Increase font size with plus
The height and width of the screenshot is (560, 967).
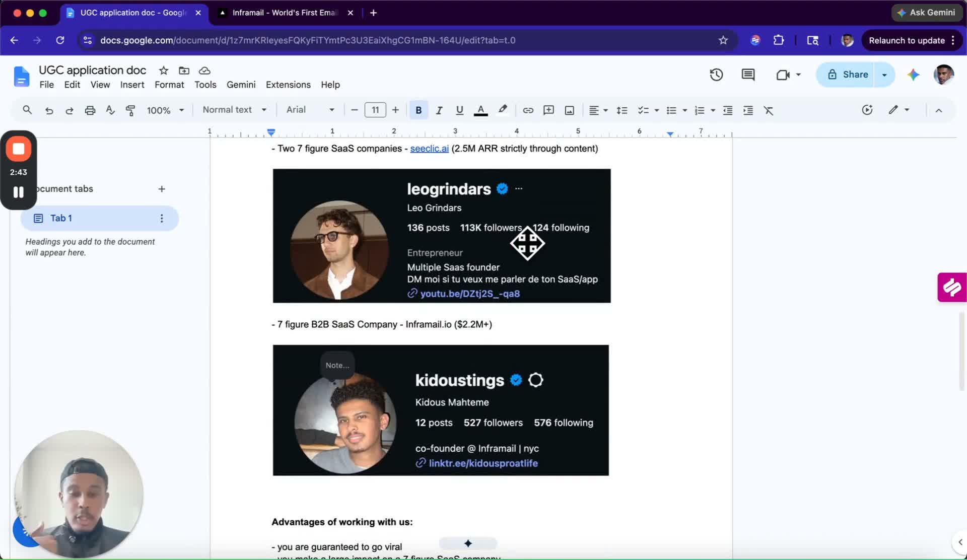(395, 110)
